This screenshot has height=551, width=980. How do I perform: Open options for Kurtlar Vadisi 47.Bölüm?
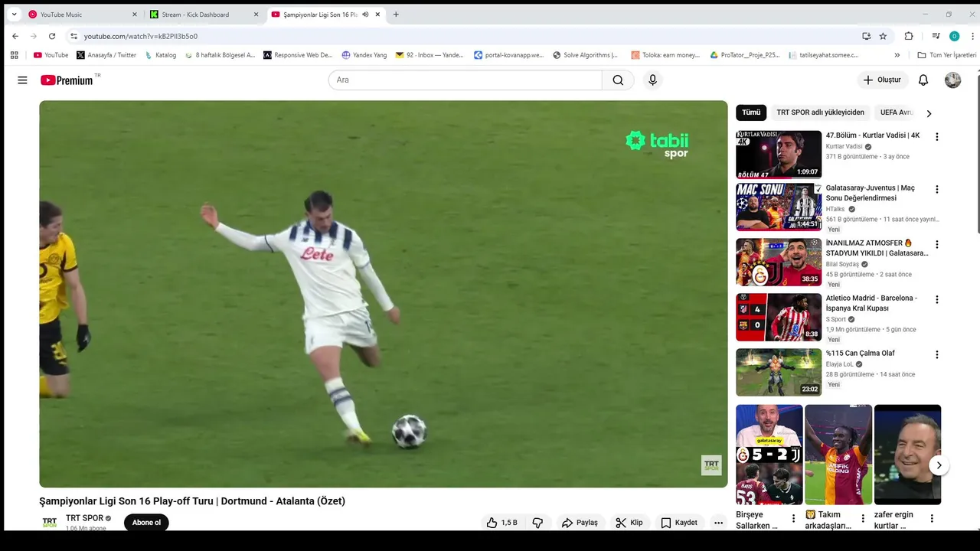pos(936,137)
